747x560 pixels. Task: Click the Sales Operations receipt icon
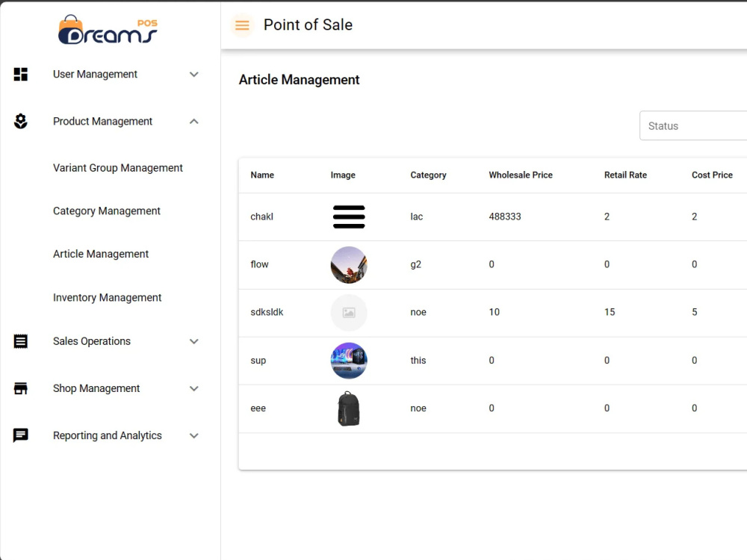tap(20, 341)
